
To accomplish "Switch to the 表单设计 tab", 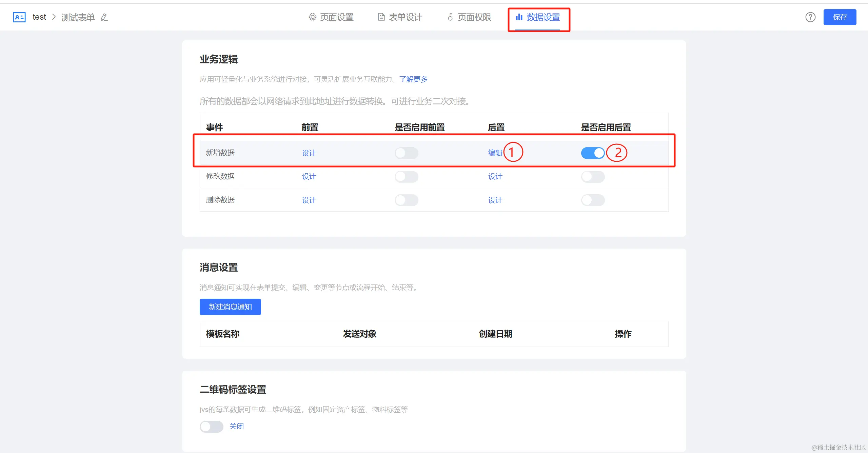I will [405, 17].
